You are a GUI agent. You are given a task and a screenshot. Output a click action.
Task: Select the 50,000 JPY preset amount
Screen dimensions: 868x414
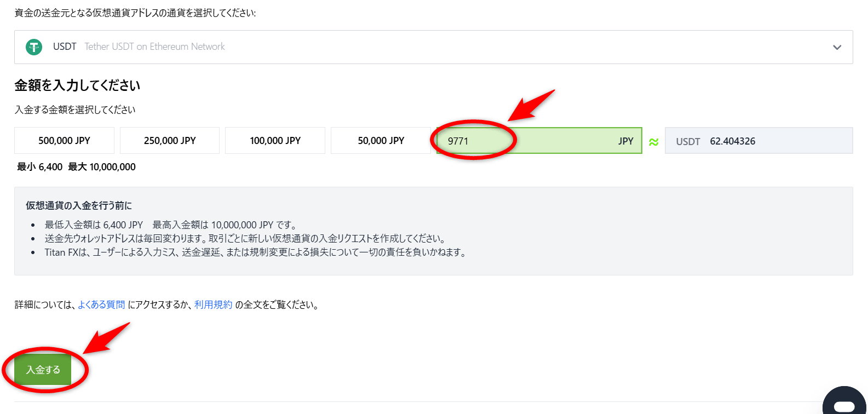pyautogui.click(x=381, y=141)
